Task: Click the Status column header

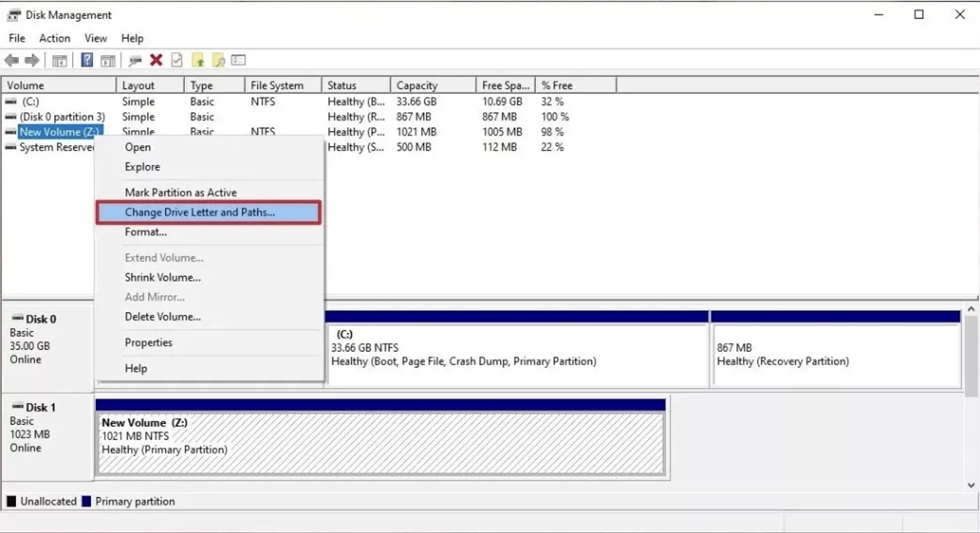Action: click(342, 85)
